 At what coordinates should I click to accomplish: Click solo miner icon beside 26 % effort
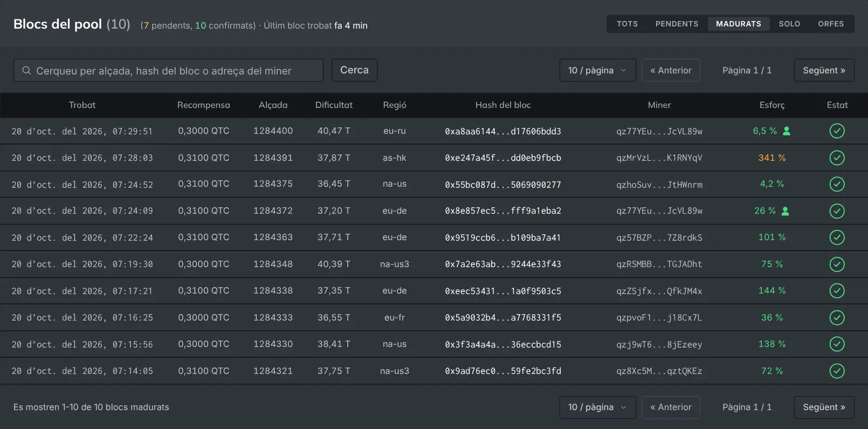pos(786,211)
